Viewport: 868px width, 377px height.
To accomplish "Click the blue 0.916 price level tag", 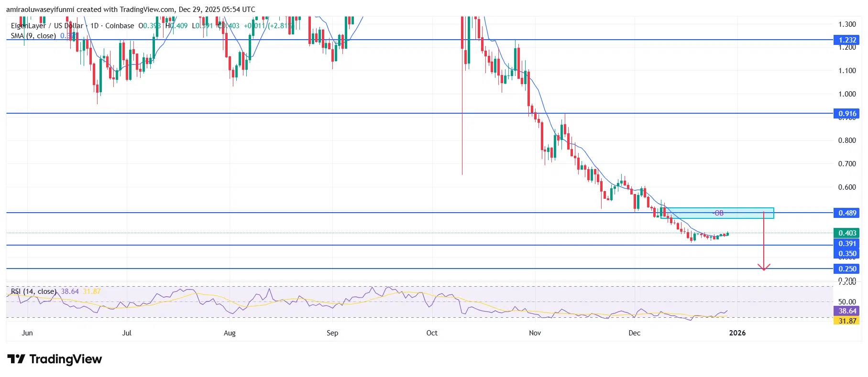I will pyautogui.click(x=847, y=114).
